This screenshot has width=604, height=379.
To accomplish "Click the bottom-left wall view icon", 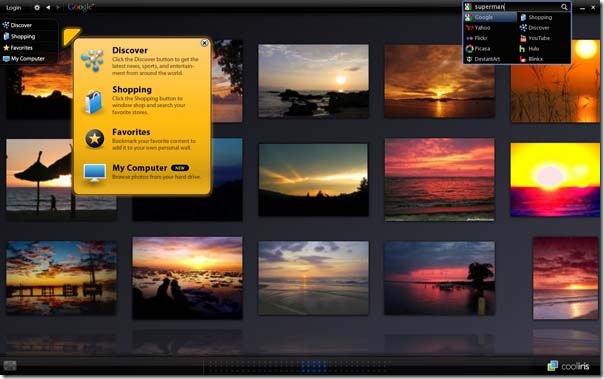I will [10, 366].
